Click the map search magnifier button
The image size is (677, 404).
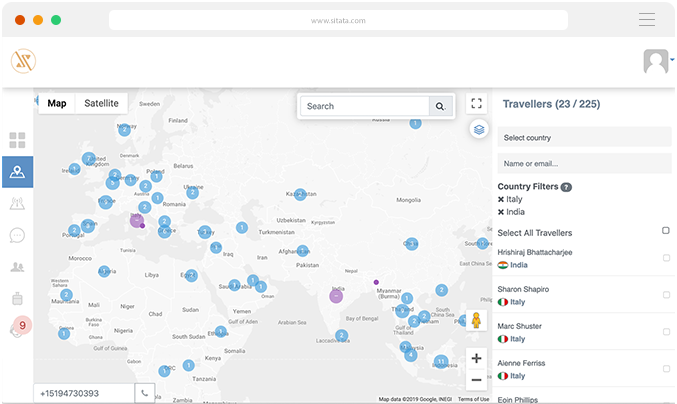click(x=440, y=106)
